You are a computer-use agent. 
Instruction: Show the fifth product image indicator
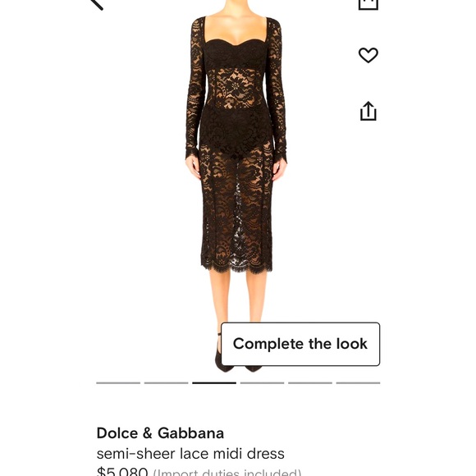310,382
